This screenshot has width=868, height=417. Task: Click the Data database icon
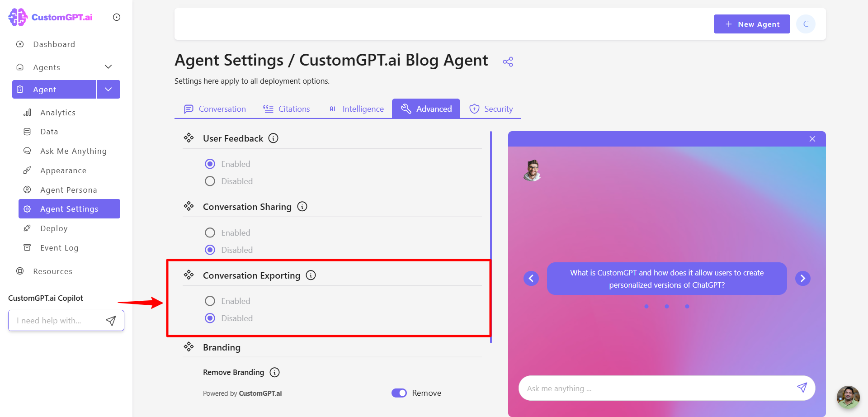click(27, 132)
